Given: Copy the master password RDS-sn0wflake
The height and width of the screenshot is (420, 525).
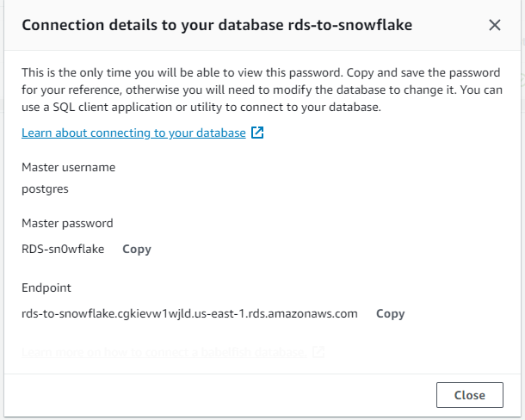Looking at the screenshot, I should [137, 250].
